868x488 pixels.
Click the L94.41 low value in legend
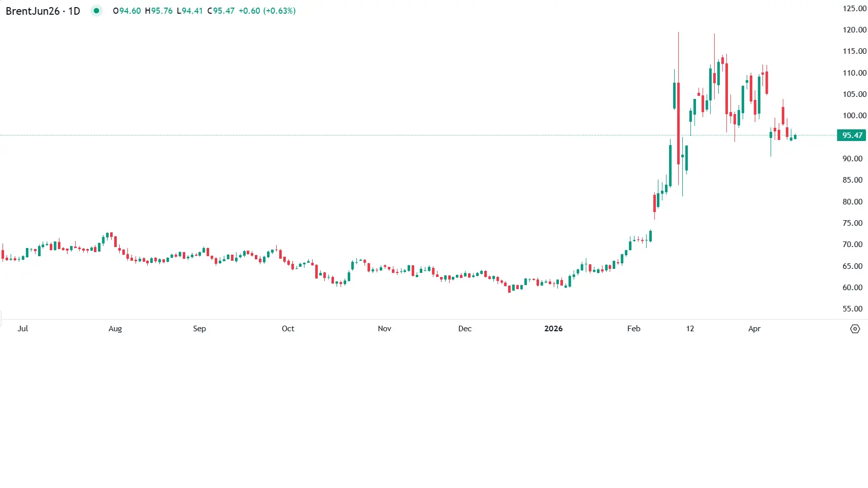[x=190, y=11]
